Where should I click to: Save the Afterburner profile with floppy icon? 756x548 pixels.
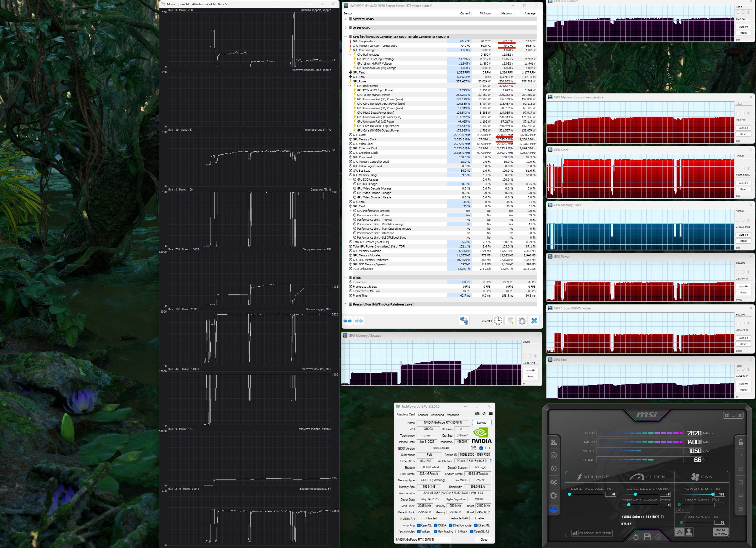(x=647, y=537)
